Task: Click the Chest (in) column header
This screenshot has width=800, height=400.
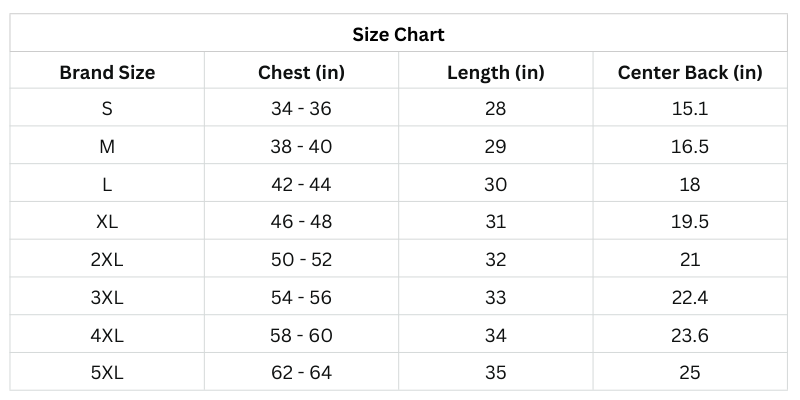Action: point(301,72)
